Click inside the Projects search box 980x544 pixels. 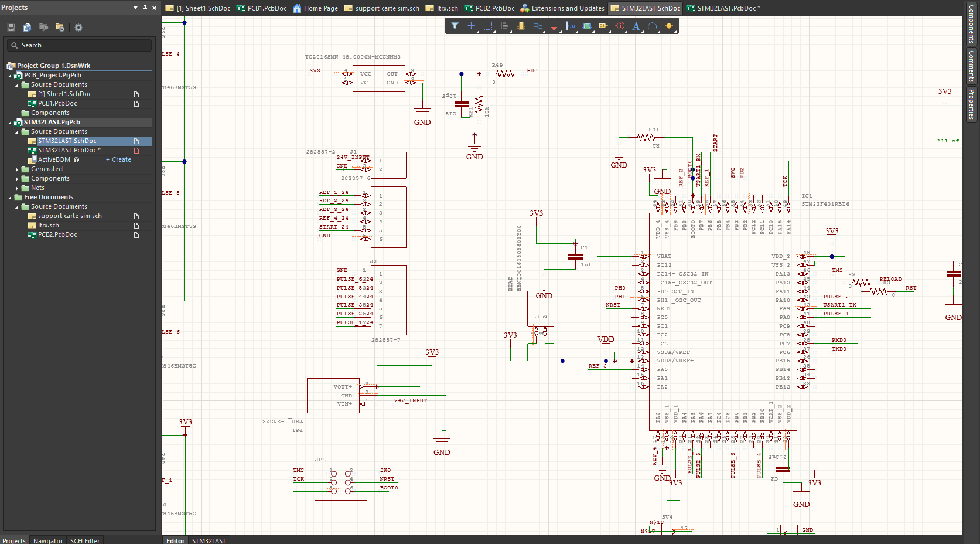click(78, 45)
